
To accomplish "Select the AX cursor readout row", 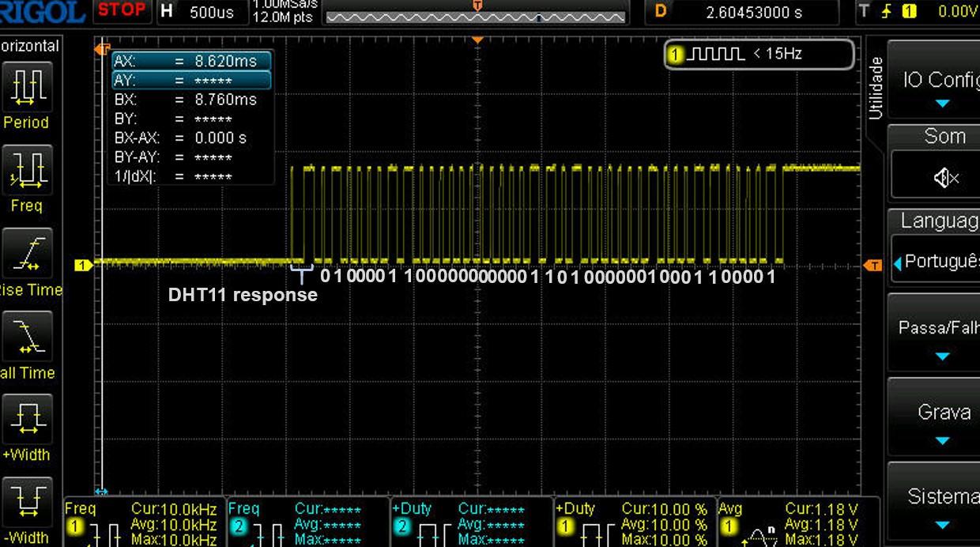I will click(191, 61).
